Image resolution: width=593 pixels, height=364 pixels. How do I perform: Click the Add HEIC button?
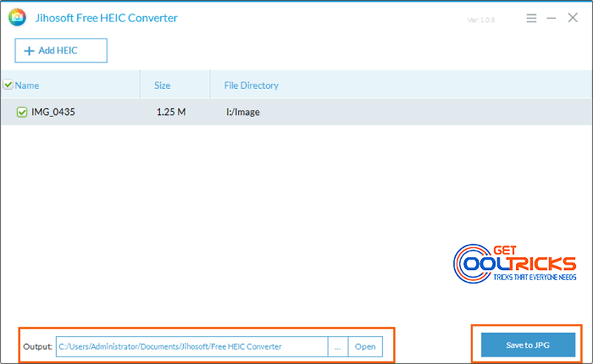click(x=61, y=50)
